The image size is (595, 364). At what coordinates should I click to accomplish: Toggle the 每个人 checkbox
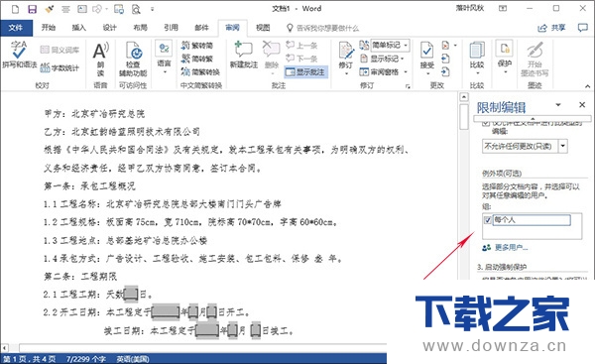click(x=488, y=220)
